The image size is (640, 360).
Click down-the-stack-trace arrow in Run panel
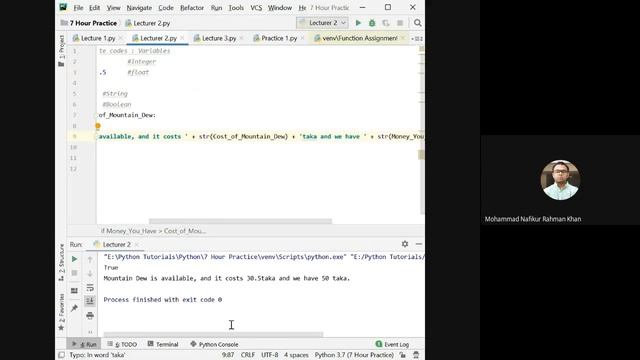(90, 273)
